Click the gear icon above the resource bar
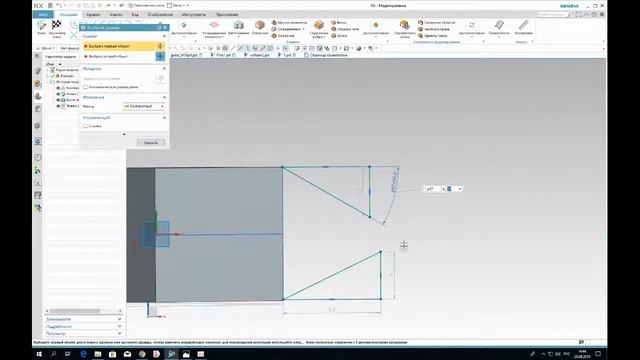The height and width of the screenshot is (360, 640). 37,56
